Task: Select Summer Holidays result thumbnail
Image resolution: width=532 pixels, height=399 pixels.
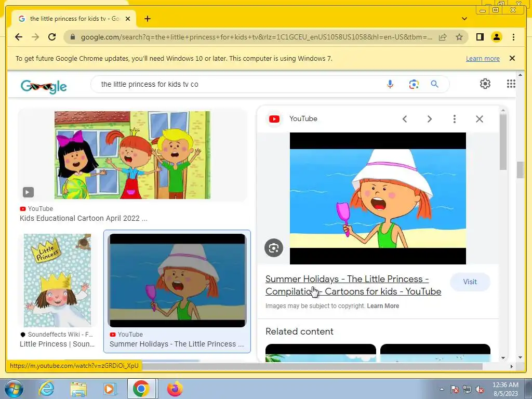Action: tap(177, 280)
